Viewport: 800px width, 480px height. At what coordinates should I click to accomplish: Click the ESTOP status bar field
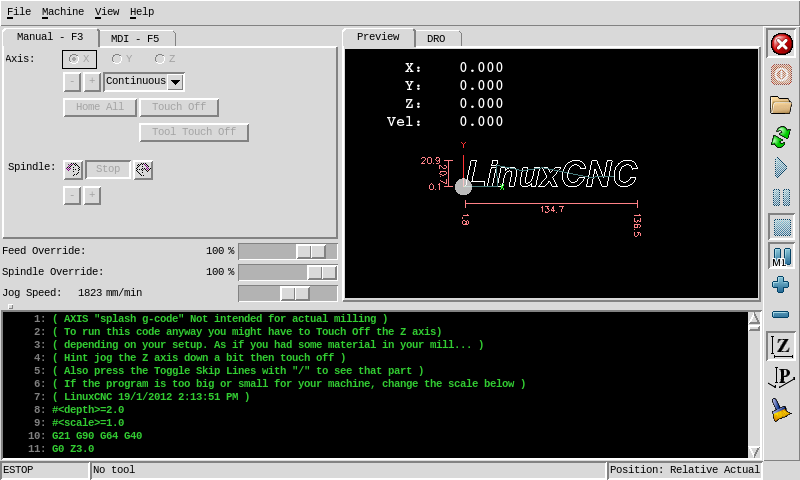45,470
